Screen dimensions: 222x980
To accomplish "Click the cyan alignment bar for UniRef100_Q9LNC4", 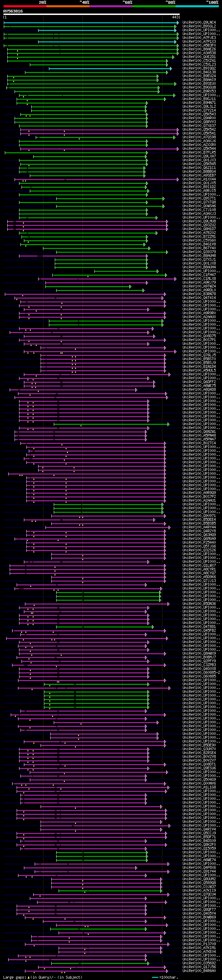I will point(91,23).
